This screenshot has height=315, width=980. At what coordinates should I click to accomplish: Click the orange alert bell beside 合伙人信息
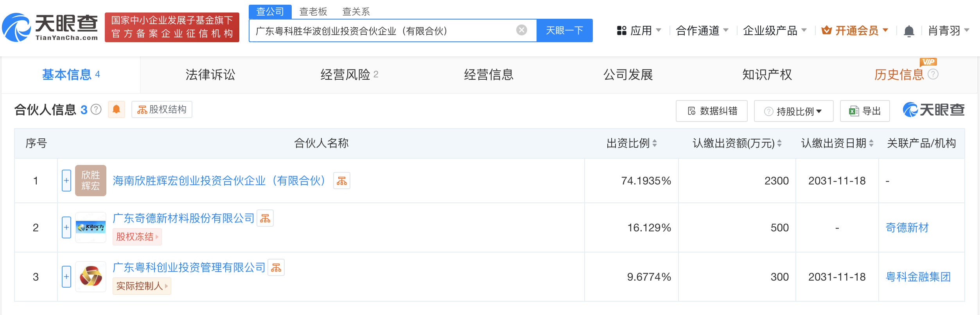(x=116, y=109)
